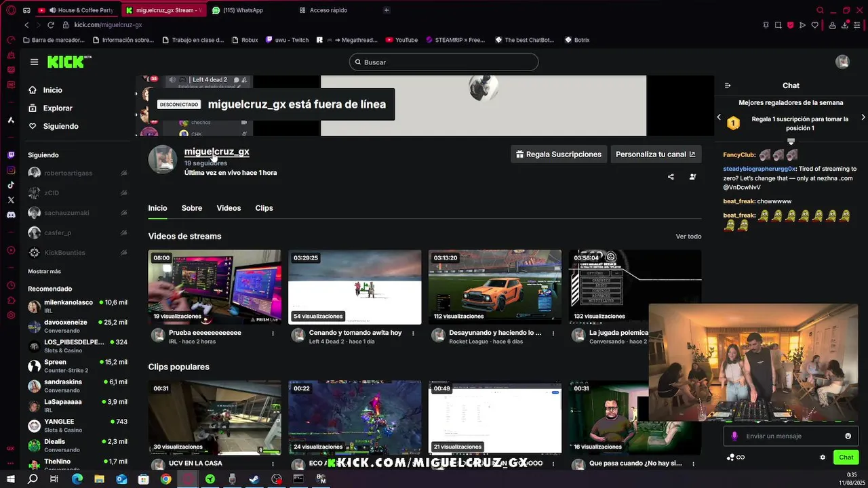The image size is (868, 488).
Task: Open the Opera GX menu icon
Action: 10,10
